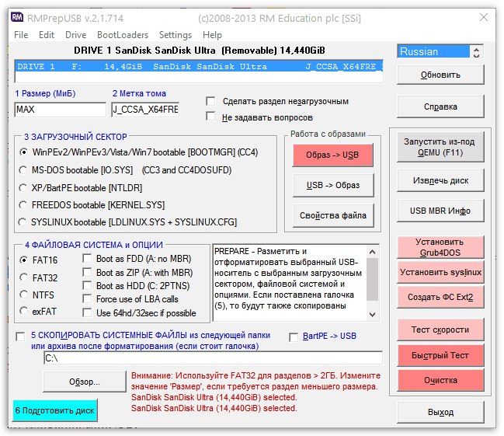Viewport: 504px width, 436px height.
Task: Enable Boot as FDD (A: no MBR)
Action: tap(87, 258)
